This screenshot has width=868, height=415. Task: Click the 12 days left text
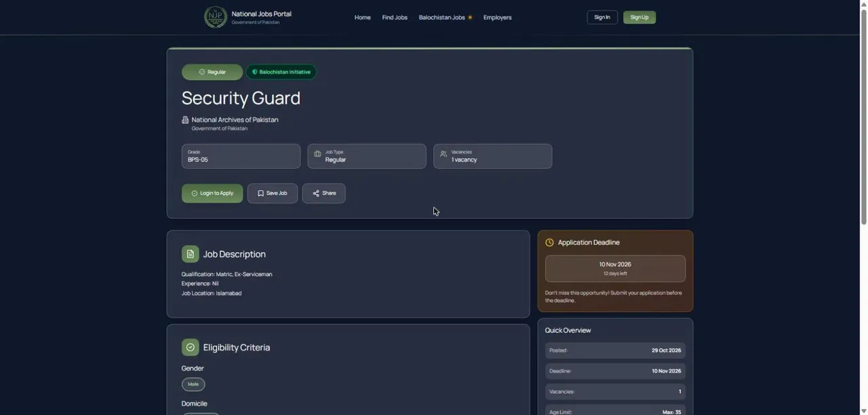coord(615,274)
